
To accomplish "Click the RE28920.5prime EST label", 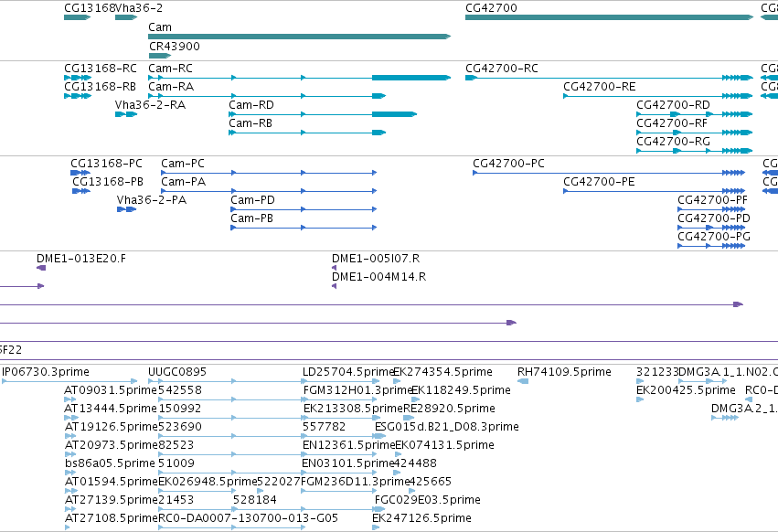I will pyautogui.click(x=449, y=409).
